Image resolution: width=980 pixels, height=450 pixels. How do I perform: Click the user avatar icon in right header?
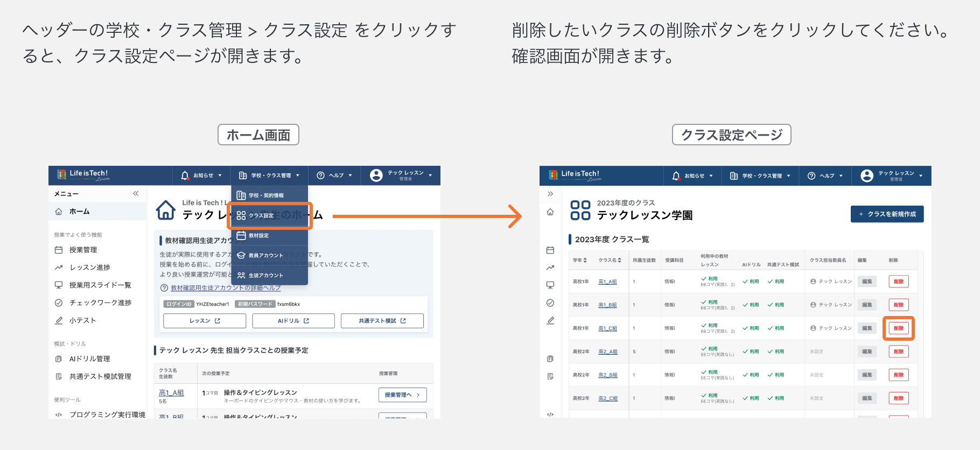tap(866, 175)
